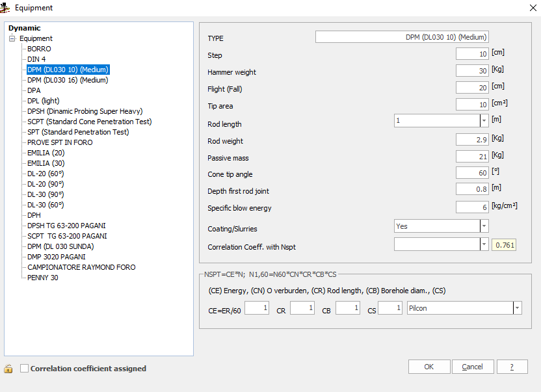Select DPM (DL030 16) (Medium) item

tap(68, 80)
